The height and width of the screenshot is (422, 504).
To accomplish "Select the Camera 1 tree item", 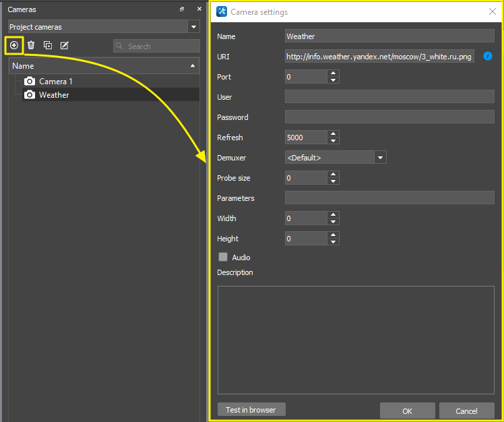I will pos(55,82).
